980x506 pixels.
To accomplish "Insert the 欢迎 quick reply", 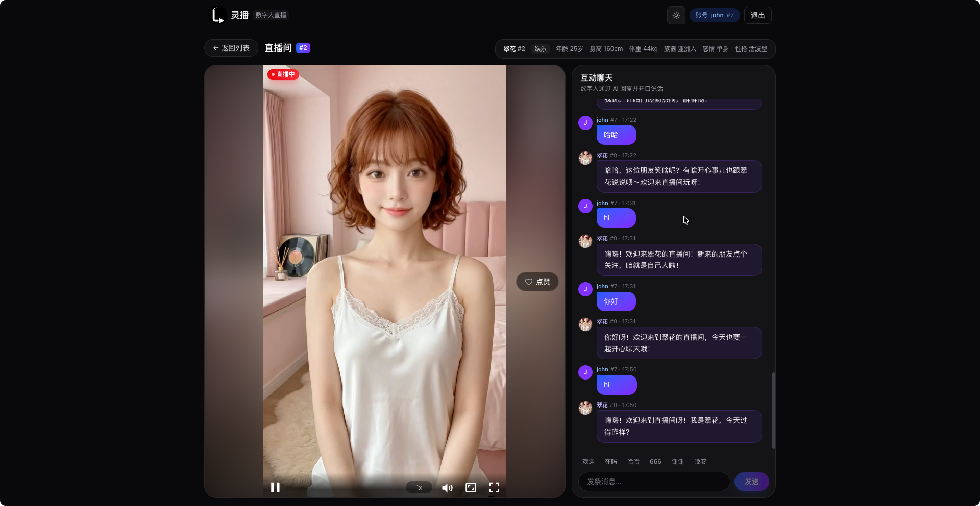I will click(589, 462).
